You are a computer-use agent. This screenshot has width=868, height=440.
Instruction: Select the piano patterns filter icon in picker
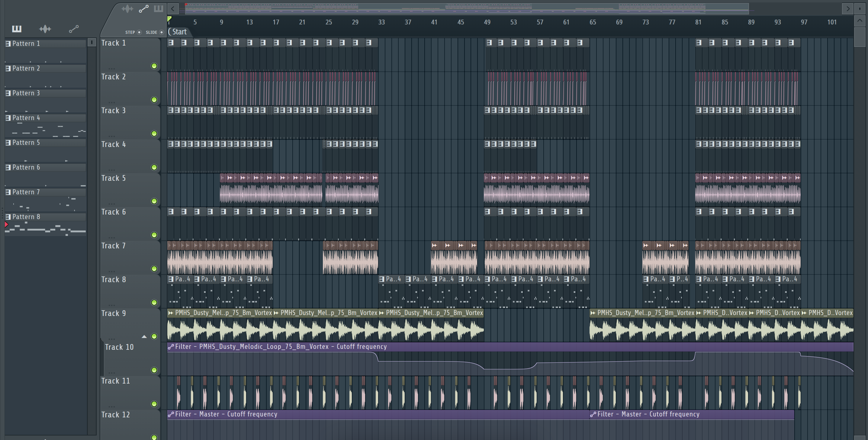tap(17, 29)
